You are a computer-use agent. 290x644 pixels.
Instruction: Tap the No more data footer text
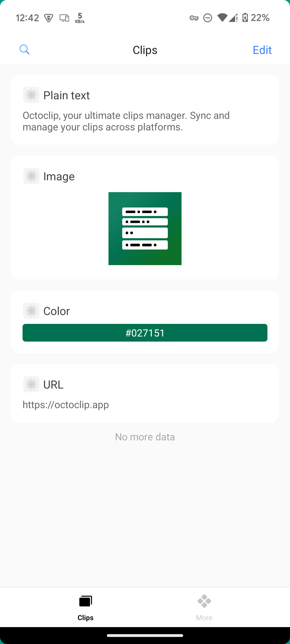tap(145, 437)
